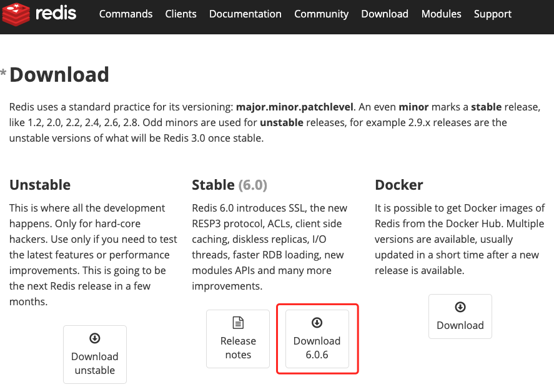Image resolution: width=554 pixels, height=392 pixels.
Task: Navigate to Support
Action: [493, 14]
